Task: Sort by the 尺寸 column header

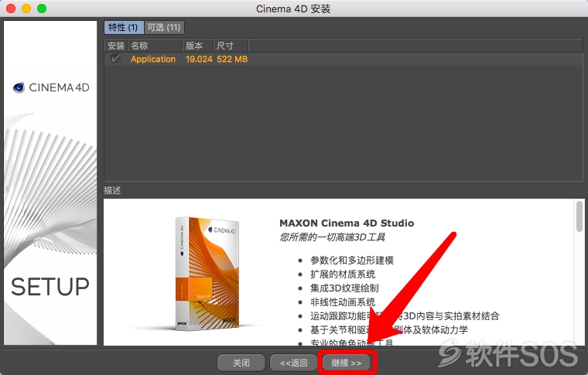Action: [231, 46]
